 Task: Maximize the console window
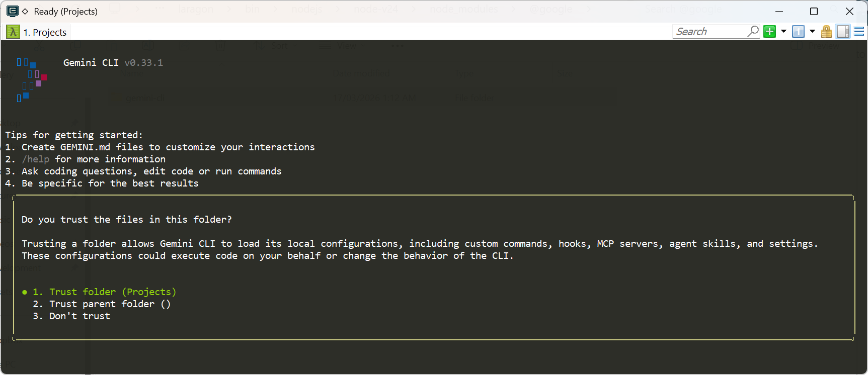pyautogui.click(x=814, y=11)
